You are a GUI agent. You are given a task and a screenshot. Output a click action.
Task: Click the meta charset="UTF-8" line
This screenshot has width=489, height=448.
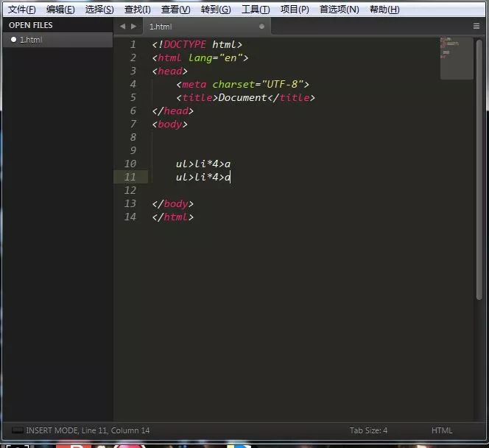(242, 85)
